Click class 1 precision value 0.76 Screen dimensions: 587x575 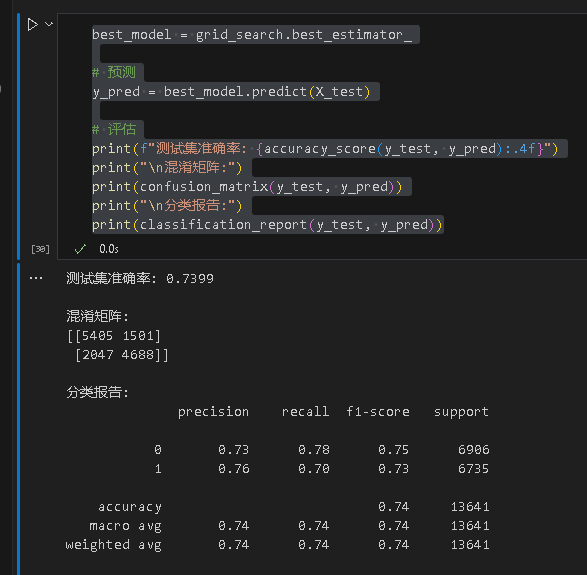point(234,469)
